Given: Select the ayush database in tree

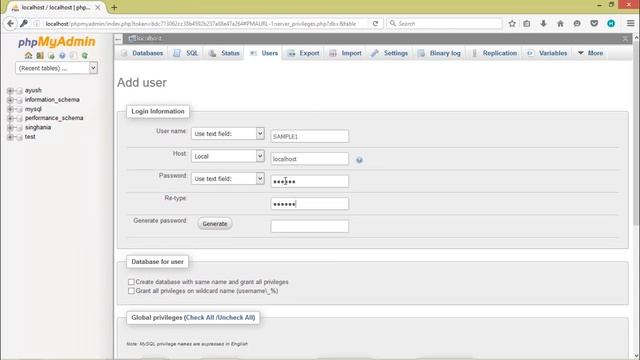Looking at the screenshot, I should click(x=33, y=90).
